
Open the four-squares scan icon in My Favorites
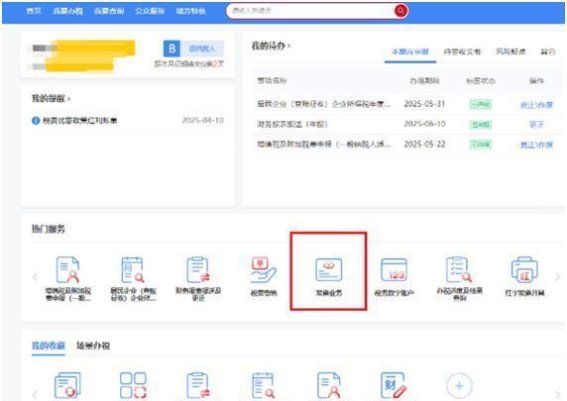click(133, 385)
